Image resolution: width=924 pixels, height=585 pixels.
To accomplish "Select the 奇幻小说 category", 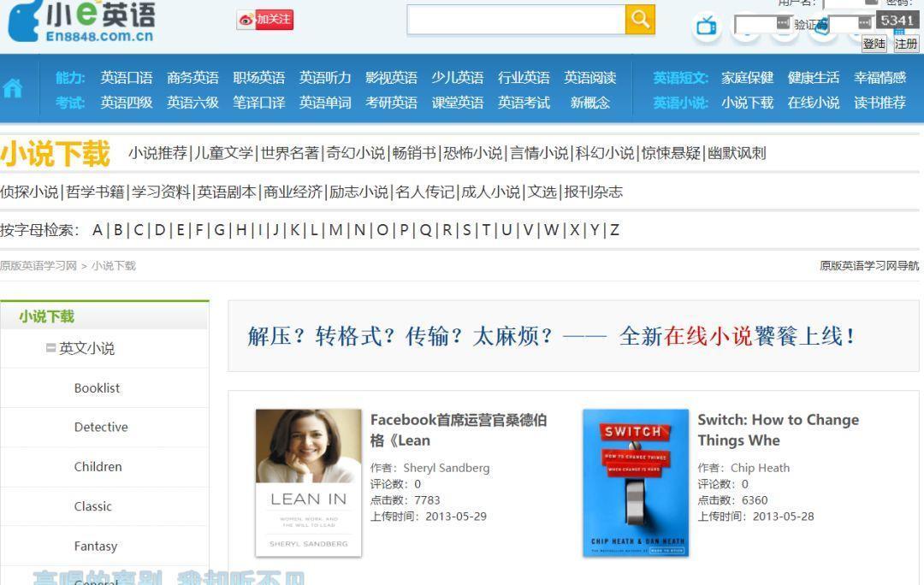I will pos(355,153).
